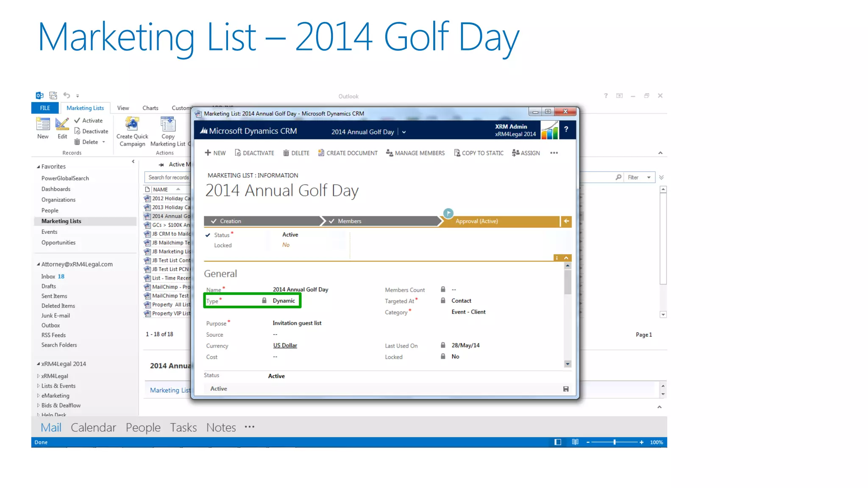Collapse the Outlook ribbon with the caret
The image size is (868, 488).
pos(660,153)
